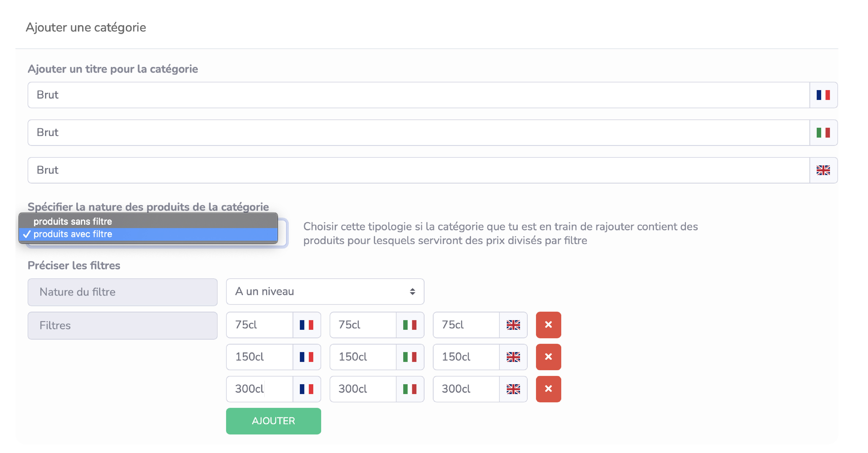Open the "A un niveau" dropdown

pyautogui.click(x=325, y=291)
